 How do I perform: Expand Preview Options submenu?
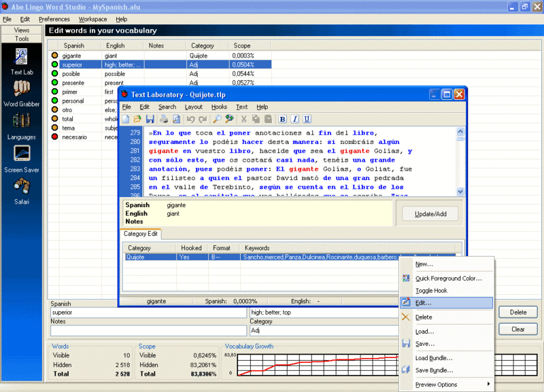coord(447,385)
